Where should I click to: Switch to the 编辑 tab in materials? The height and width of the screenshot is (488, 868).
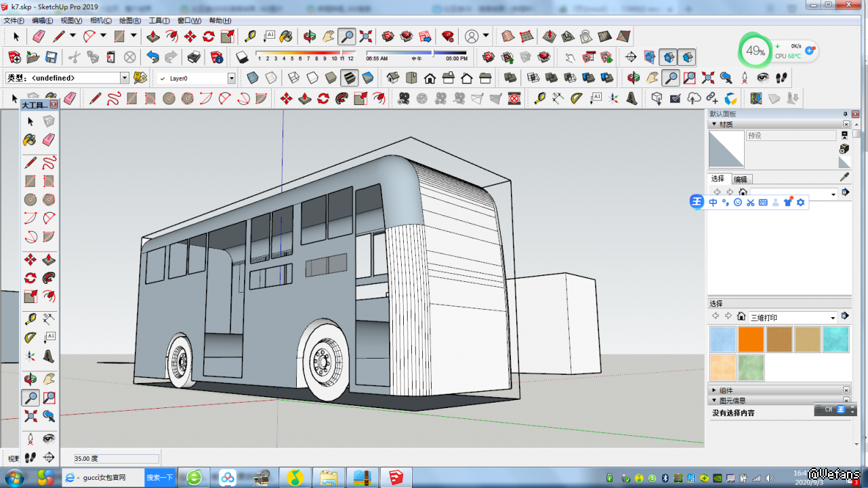[740, 179]
